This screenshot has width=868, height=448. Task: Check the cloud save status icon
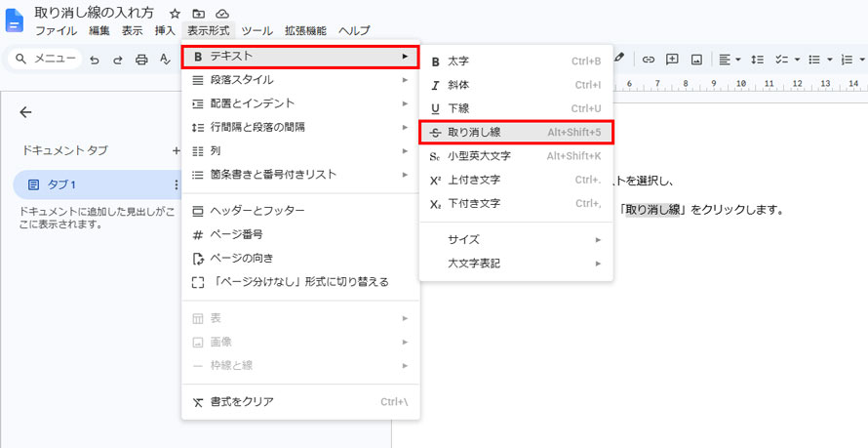(x=221, y=14)
